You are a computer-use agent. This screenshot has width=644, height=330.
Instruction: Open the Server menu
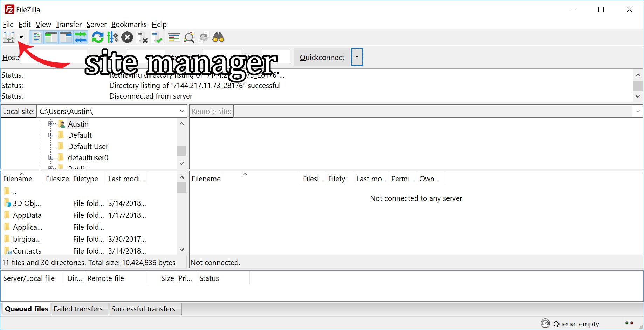(96, 25)
